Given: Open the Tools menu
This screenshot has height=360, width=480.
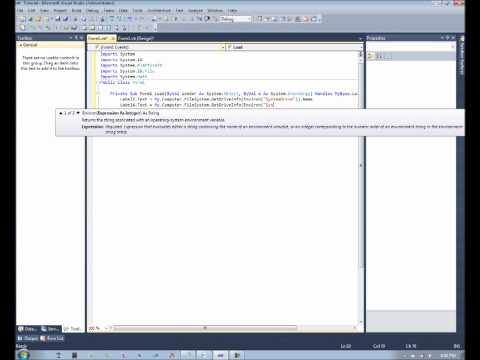Looking at the screenshot, I should click(137, 11).
